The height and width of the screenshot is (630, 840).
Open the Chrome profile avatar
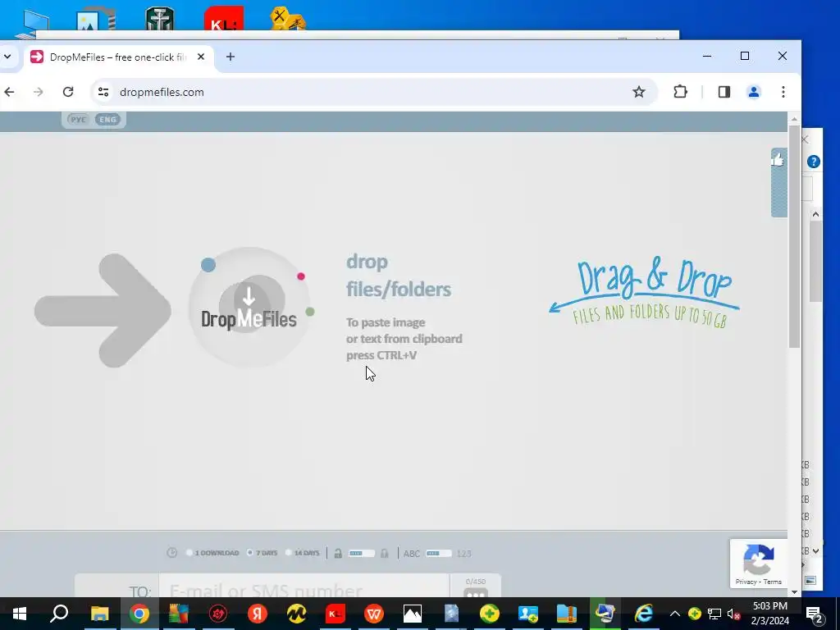[x=754, y=92]
